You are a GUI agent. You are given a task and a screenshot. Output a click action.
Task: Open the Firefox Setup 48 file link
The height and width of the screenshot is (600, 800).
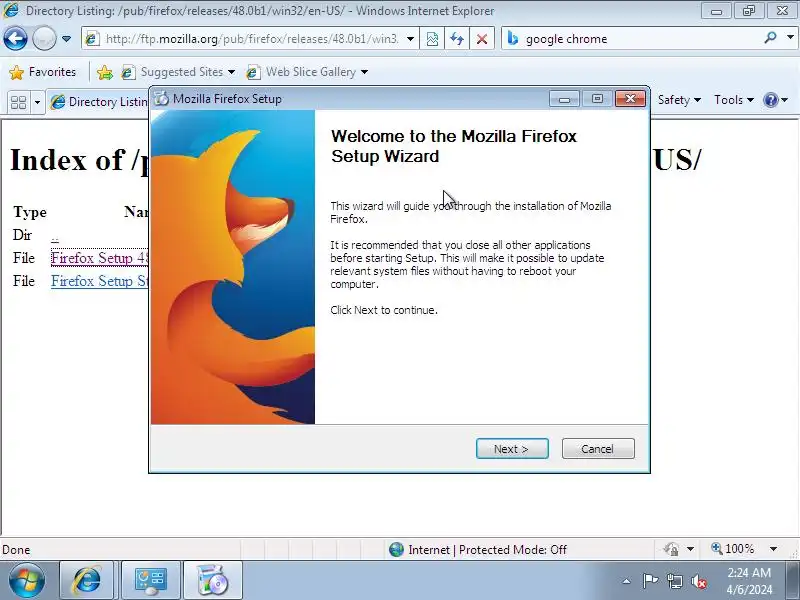pos(99,258)
